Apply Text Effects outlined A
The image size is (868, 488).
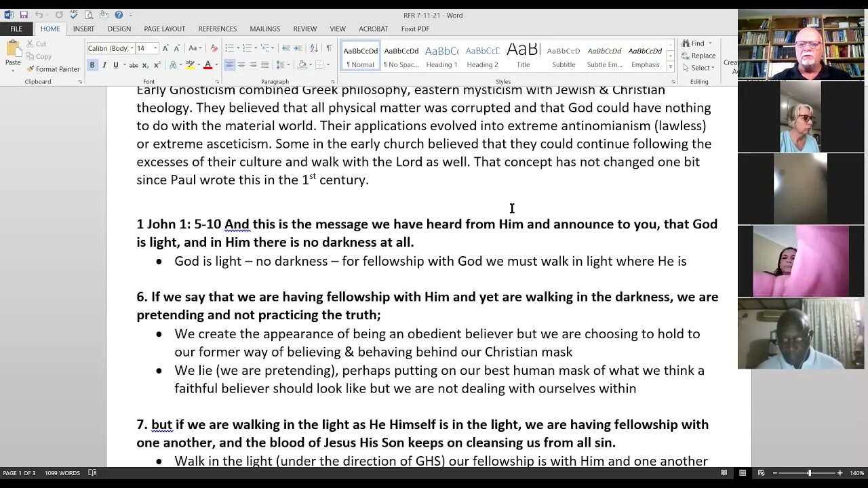click(172, 65)
